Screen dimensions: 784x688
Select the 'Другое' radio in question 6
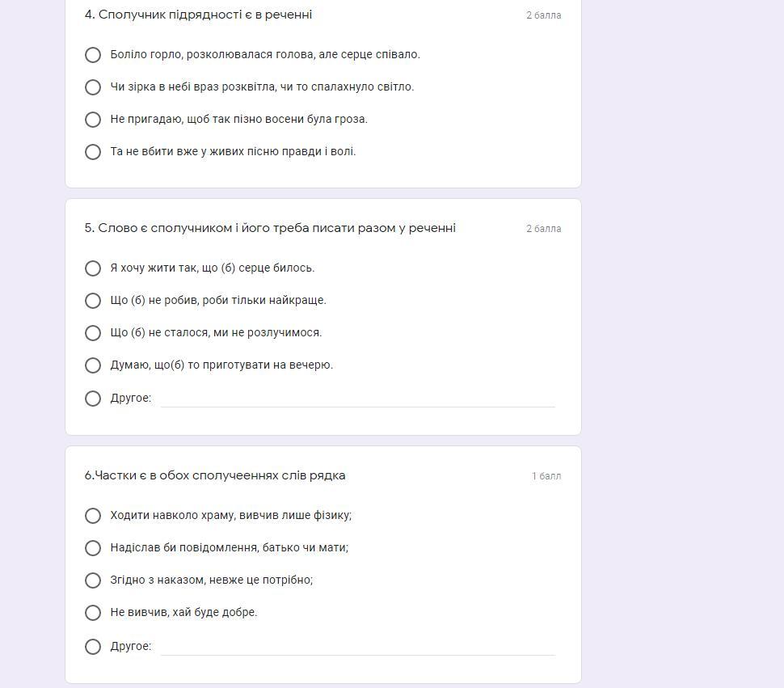[x=93, y=647]
